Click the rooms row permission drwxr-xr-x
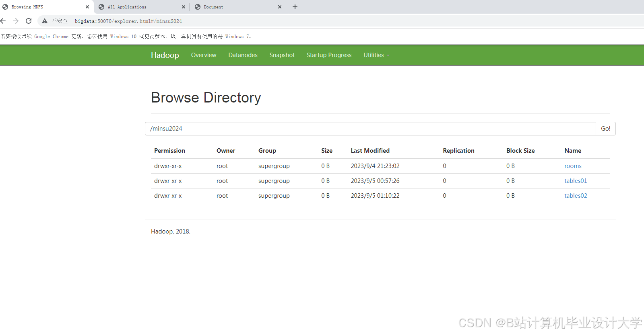The height and width of the screenshot is (334, 644). [168, 166]
